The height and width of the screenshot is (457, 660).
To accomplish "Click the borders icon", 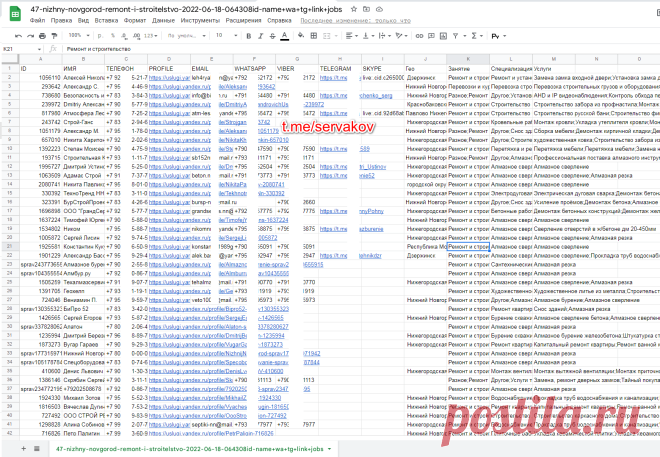I will click(314, 36).
